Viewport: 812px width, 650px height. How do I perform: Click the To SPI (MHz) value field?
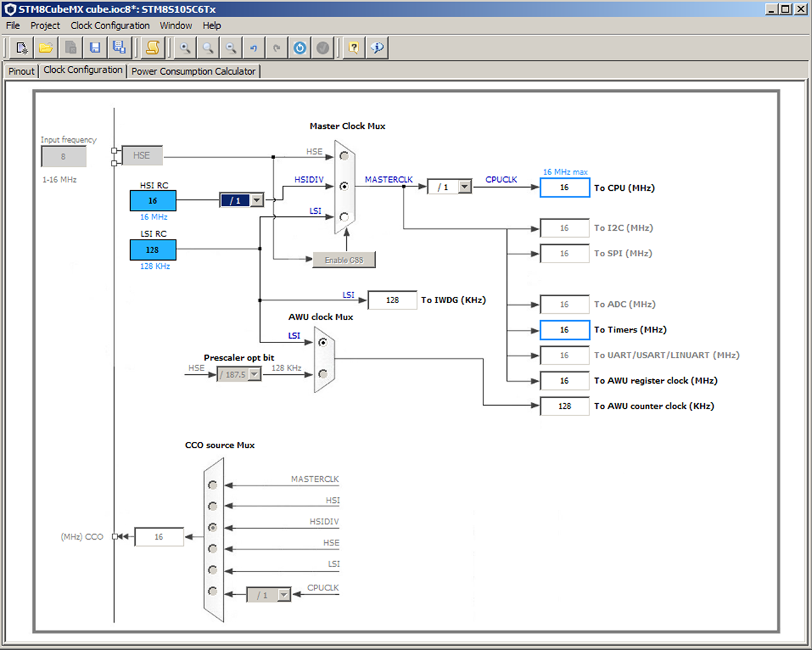(x=565, y=254)
